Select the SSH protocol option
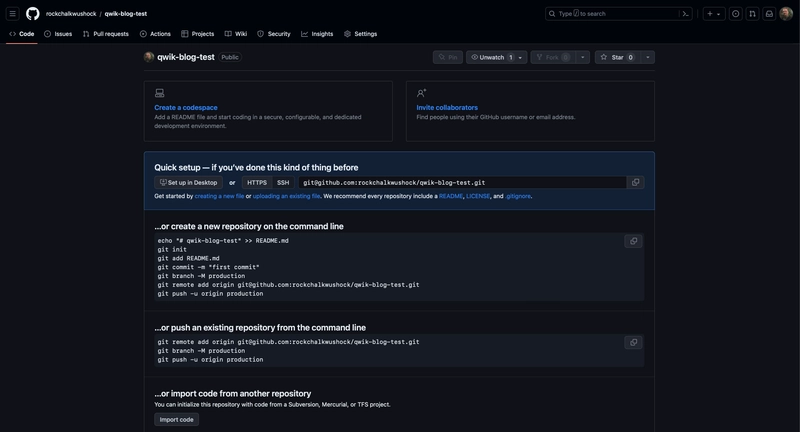This screenshot has width=800, height=432. 283,183
